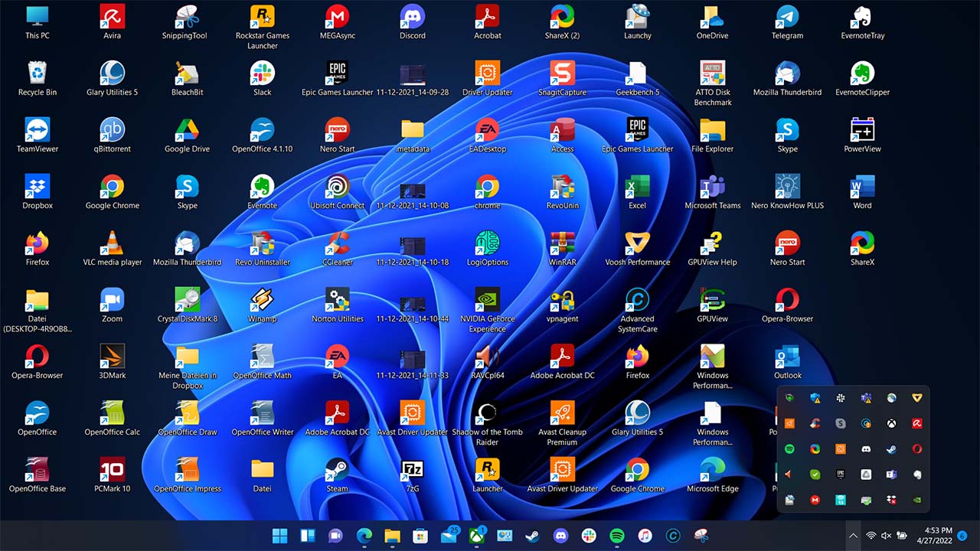This screenshot has width=980, height=551.
Task: Launch 3DMark from the desktop
Action: (113, 357)
